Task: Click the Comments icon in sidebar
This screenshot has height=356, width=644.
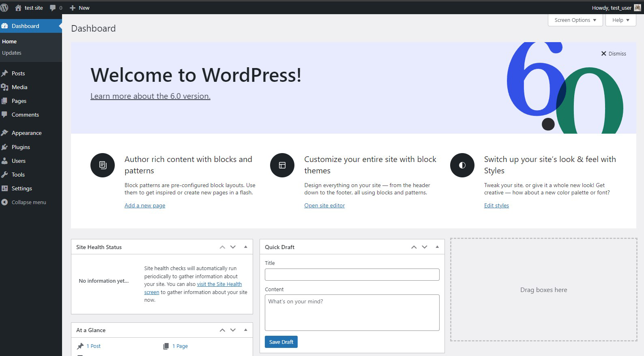Action: point(4,115)
